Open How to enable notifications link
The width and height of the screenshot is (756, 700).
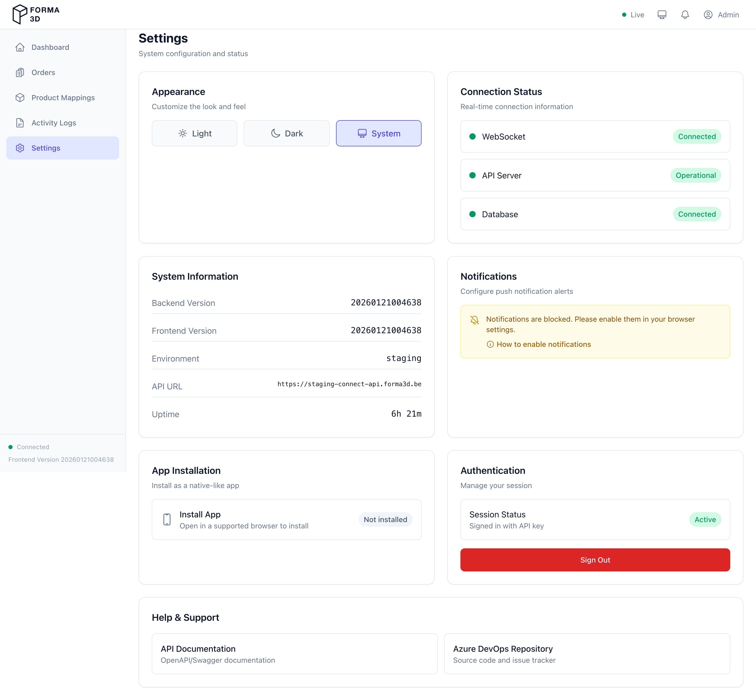pos(543,344)
